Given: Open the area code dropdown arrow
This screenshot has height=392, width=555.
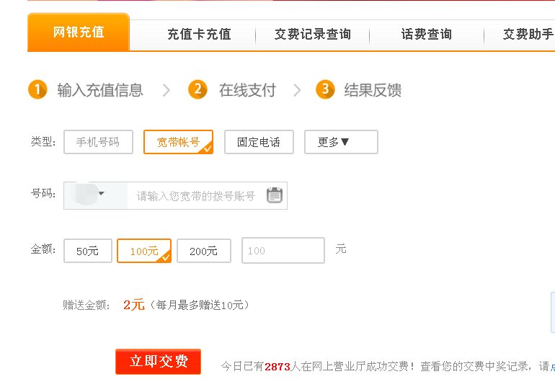Looking at the screenshot, I should click(101, 194).
